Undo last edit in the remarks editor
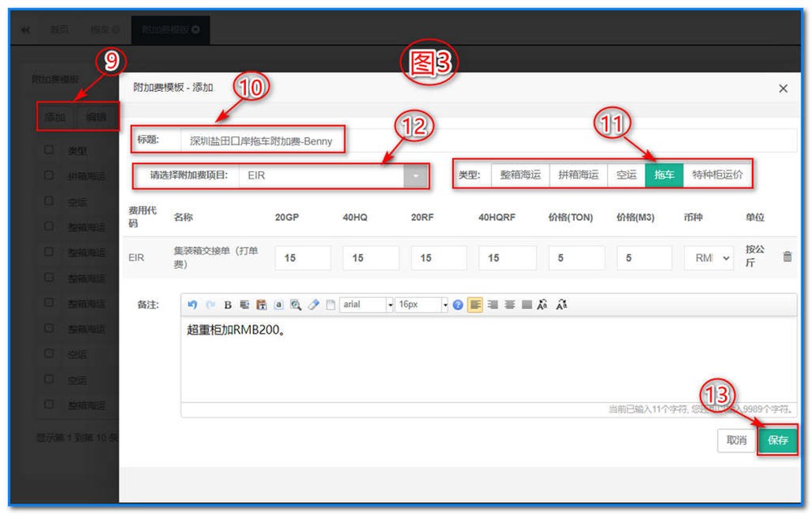Screen dimensions: 812x515 coord(193,305)
